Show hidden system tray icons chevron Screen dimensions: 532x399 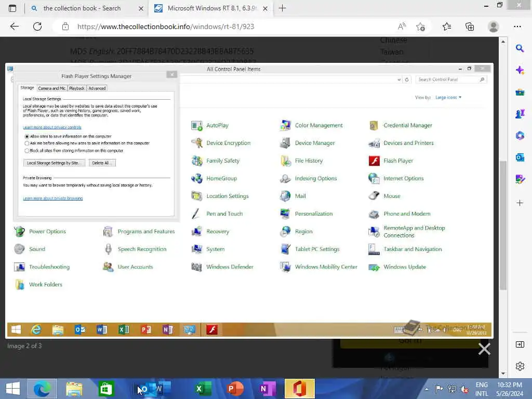[427, 389]
